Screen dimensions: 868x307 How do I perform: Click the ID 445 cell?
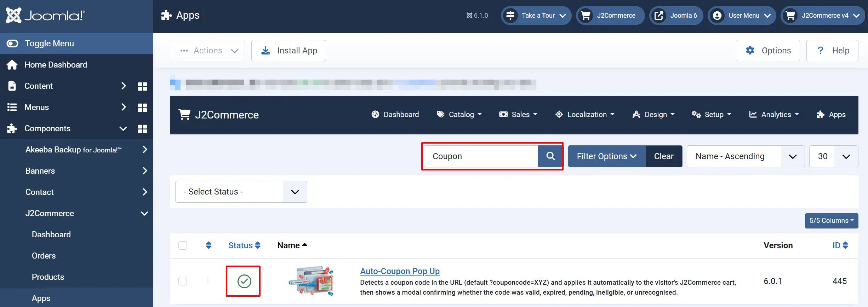[840, 281]
